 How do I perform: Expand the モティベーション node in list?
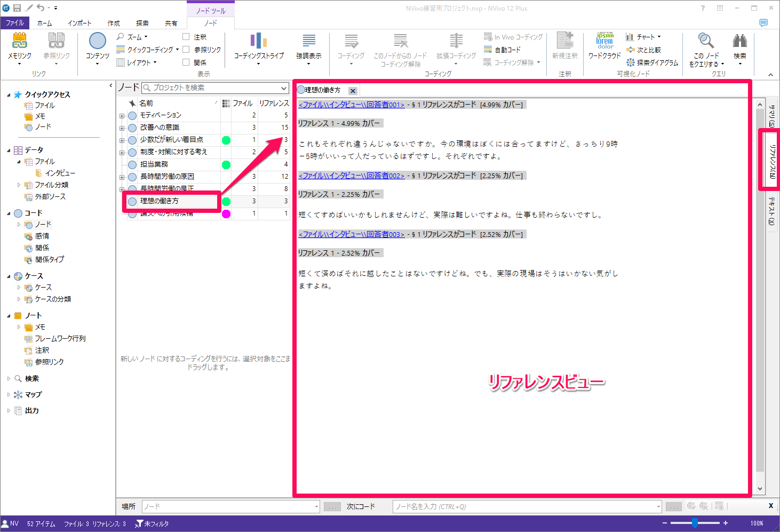pyautogui.click(x=122, y=116)
